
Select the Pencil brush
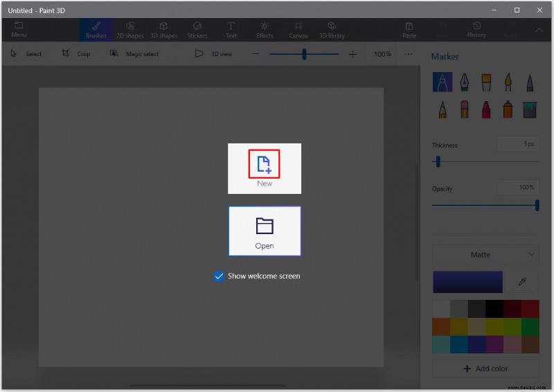(443, 109)
